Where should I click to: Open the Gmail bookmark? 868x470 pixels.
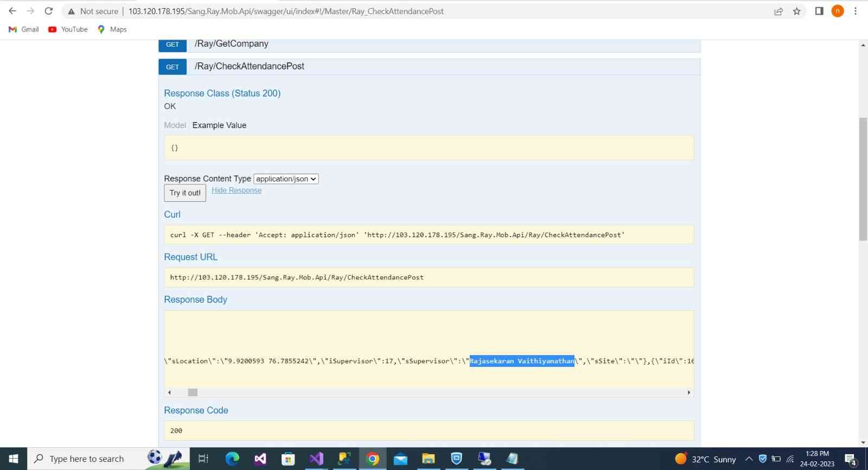pyautogui.click(x=24, y=29)
